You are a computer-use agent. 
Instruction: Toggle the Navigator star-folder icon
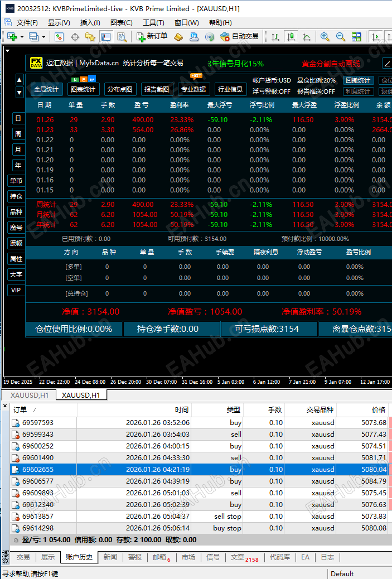click(90, 37)
